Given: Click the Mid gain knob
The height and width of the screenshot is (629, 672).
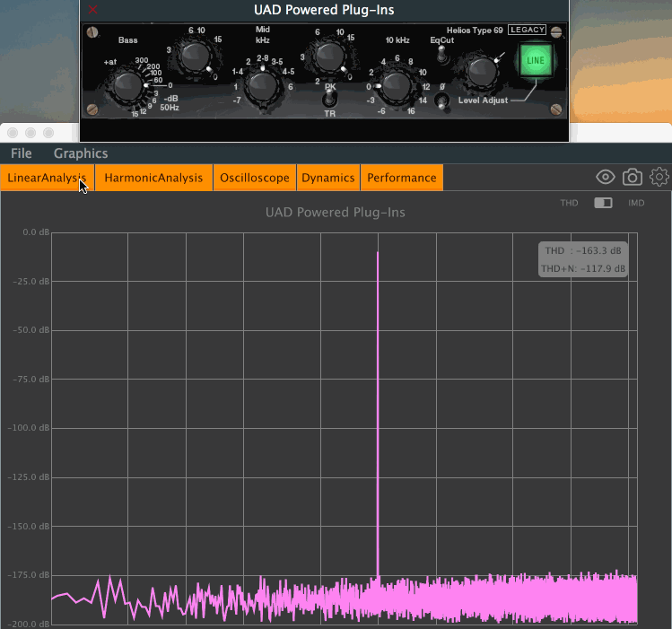Looking at the screenshot, I should coord(329,57).
